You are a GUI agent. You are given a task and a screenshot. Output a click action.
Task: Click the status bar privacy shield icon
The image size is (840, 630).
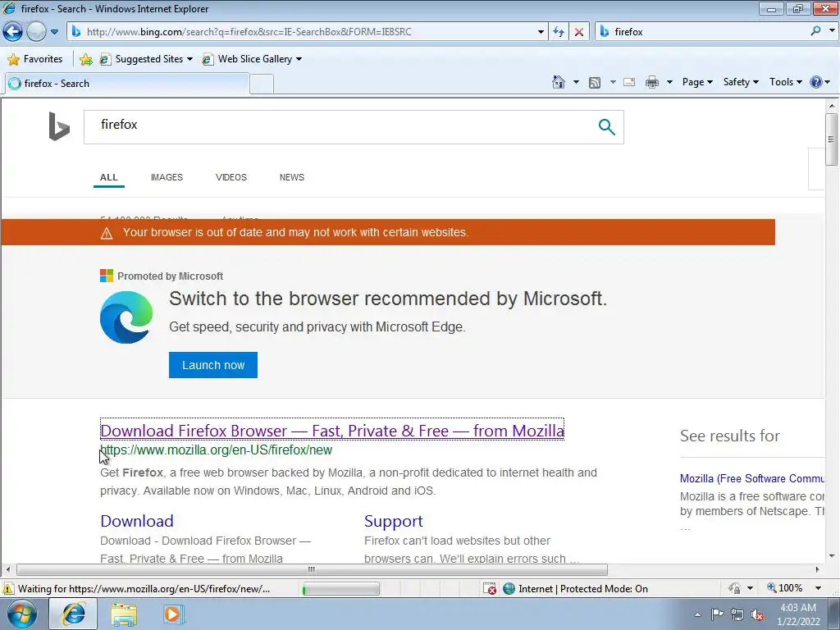point(734,588)
